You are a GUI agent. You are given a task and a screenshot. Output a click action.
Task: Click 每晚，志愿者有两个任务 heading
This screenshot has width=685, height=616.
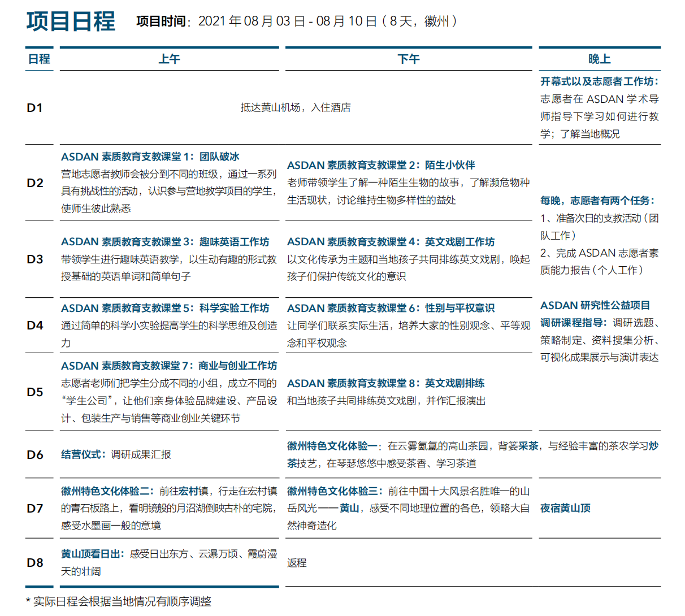click(x=597, y=201)
